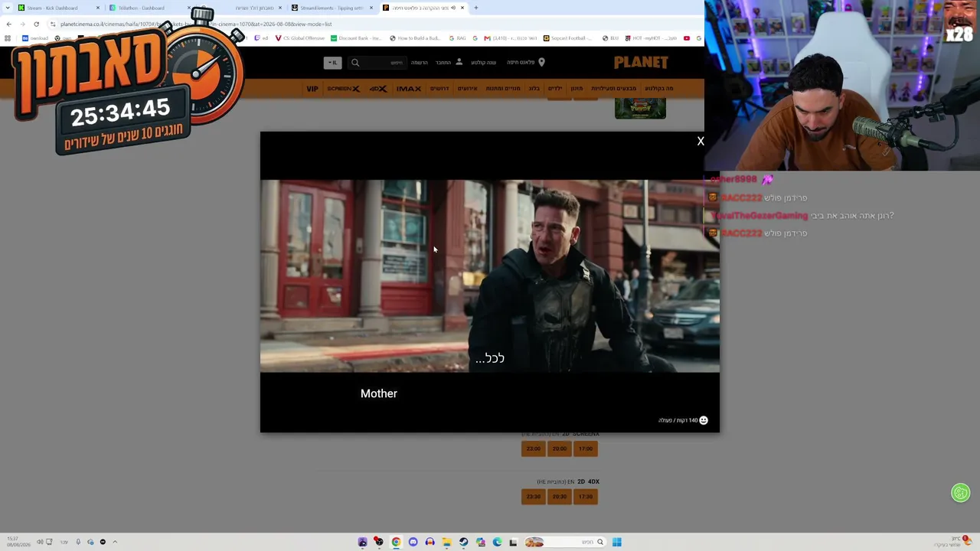The image size is (980, 551).
Task: Open the דרושים menu item
Action: coord(439,89)
